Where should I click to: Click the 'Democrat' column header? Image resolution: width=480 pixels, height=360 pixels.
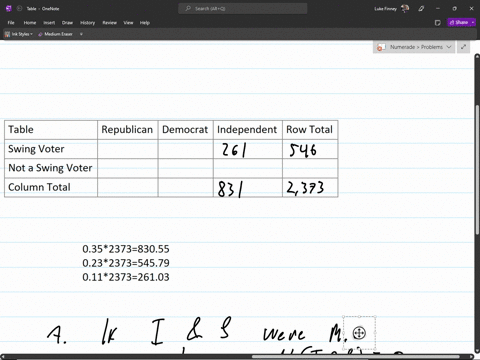click(x=185, y=130)
